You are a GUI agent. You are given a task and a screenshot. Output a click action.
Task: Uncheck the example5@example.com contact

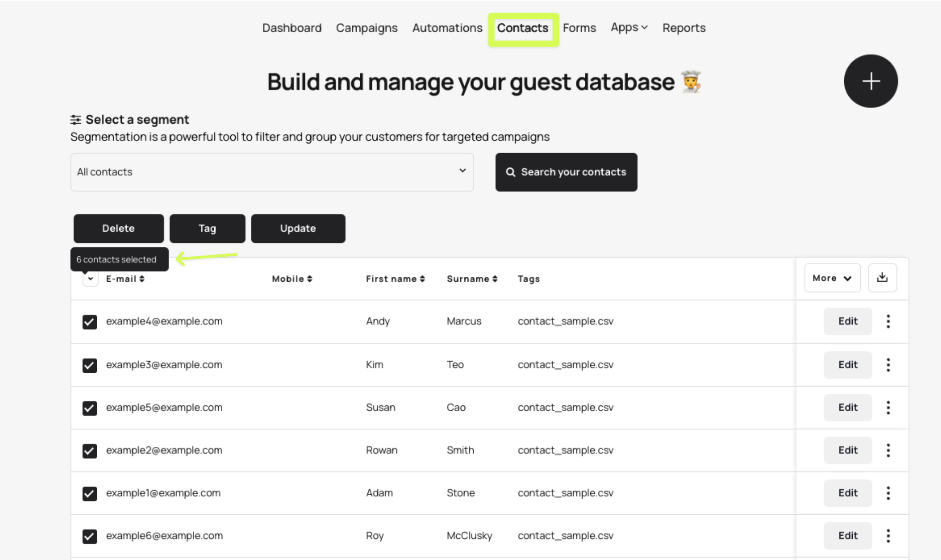(x=90, y=408)
